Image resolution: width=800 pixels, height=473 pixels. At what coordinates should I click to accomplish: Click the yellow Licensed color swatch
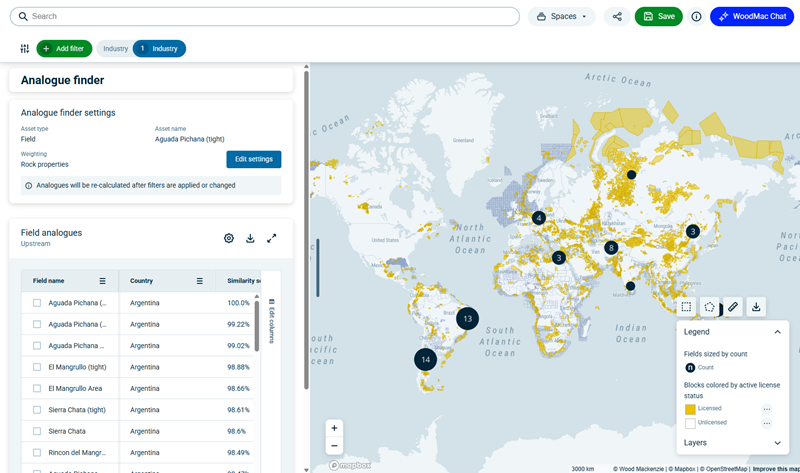(x=690, y=409)
